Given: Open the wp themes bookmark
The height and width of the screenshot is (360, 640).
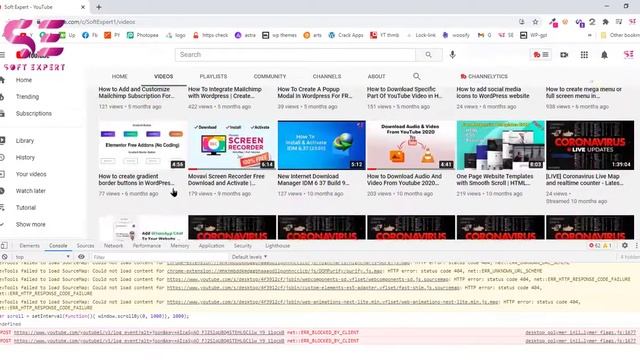Looking at the screenshot, I should (x=280, y=36).
